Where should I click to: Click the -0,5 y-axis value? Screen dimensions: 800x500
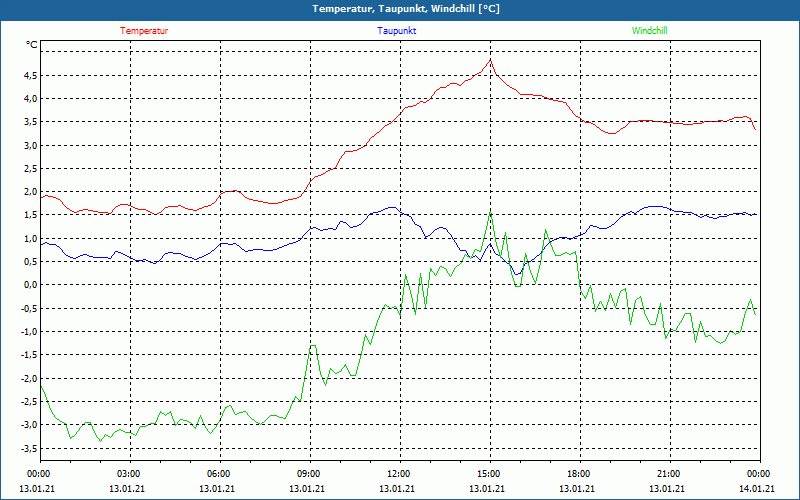(29, 308)
